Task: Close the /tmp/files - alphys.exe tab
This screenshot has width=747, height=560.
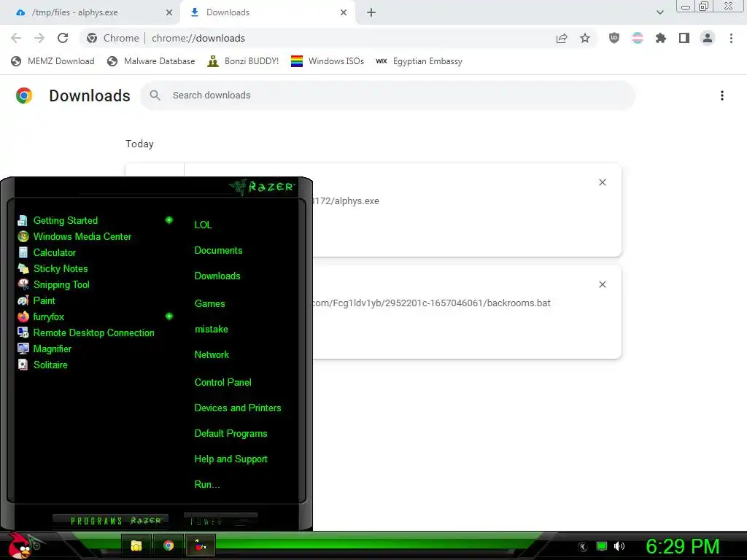Action: [x=169, y=12]
